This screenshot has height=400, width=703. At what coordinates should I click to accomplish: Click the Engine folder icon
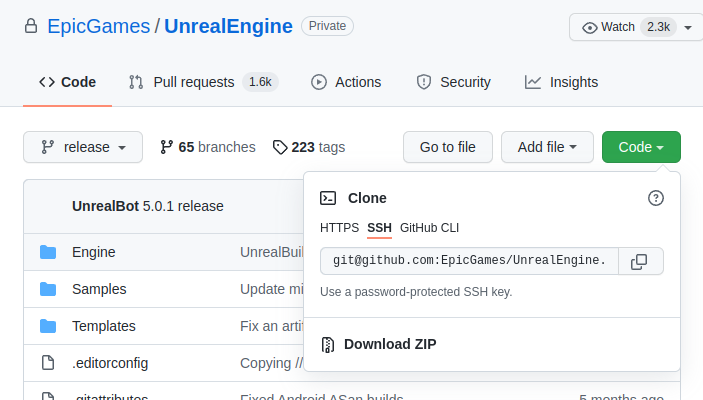[x=48, y=252]
